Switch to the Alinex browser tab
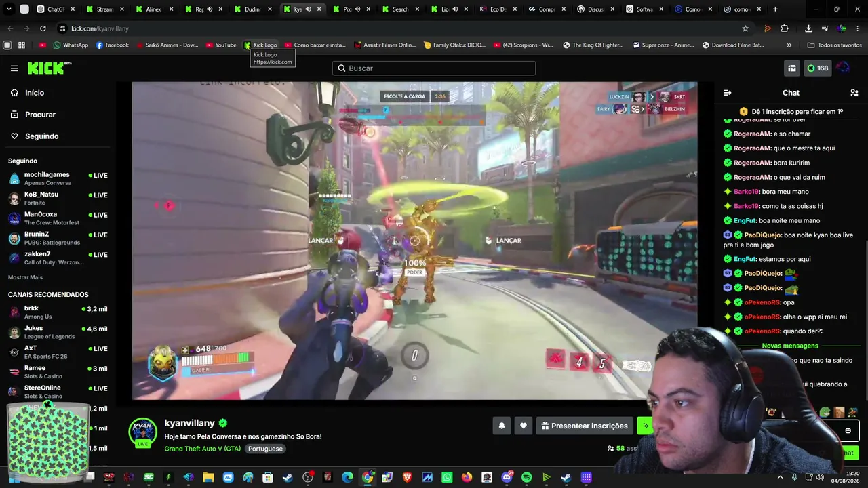 (x=155, y=9)
